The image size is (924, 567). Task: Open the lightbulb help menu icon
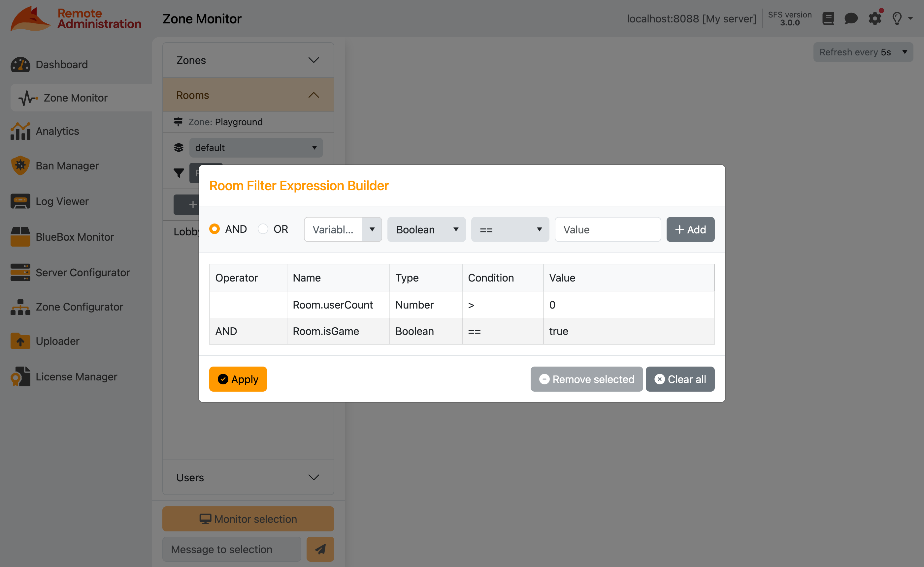click(897, 18)
